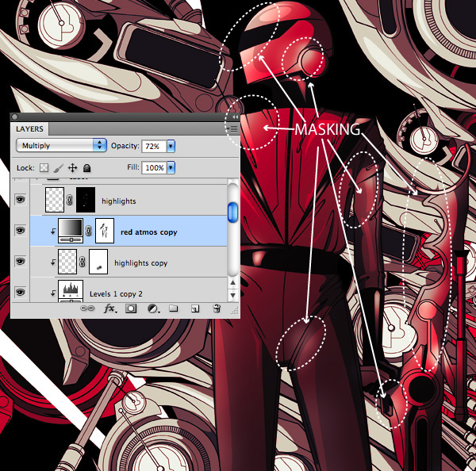Delete layer using trash icon
The image size is (476, 471).
coord(215,308)
